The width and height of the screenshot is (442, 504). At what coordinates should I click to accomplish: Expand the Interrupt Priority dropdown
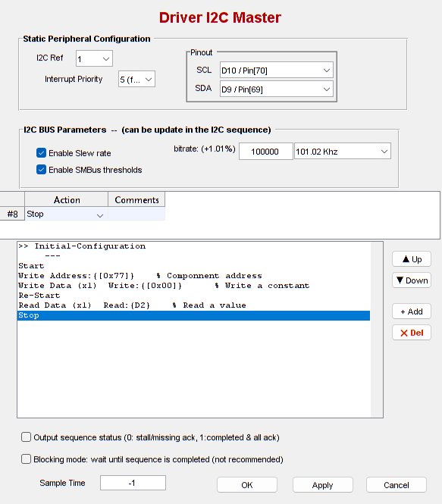tap(136, 79)
